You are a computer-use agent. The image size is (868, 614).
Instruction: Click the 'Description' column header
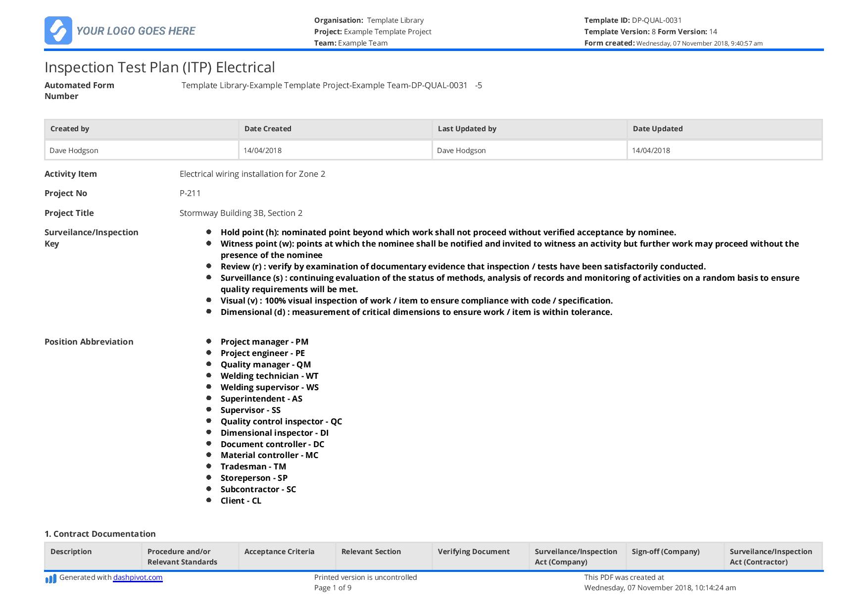coord(71,552)
